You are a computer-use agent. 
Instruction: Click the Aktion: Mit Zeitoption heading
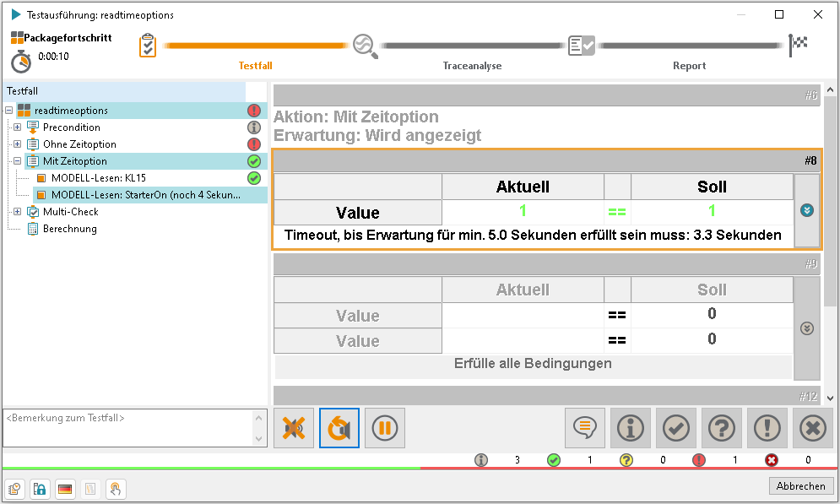356,117
